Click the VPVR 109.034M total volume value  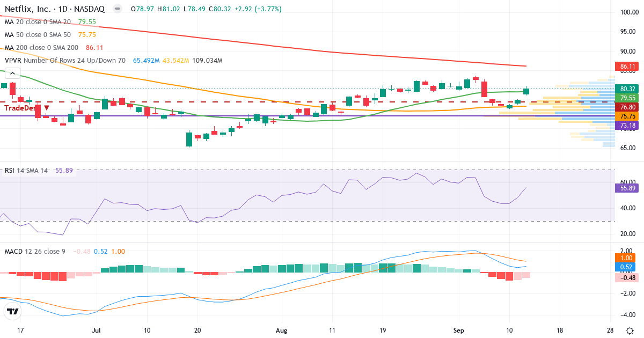point(207,61)
